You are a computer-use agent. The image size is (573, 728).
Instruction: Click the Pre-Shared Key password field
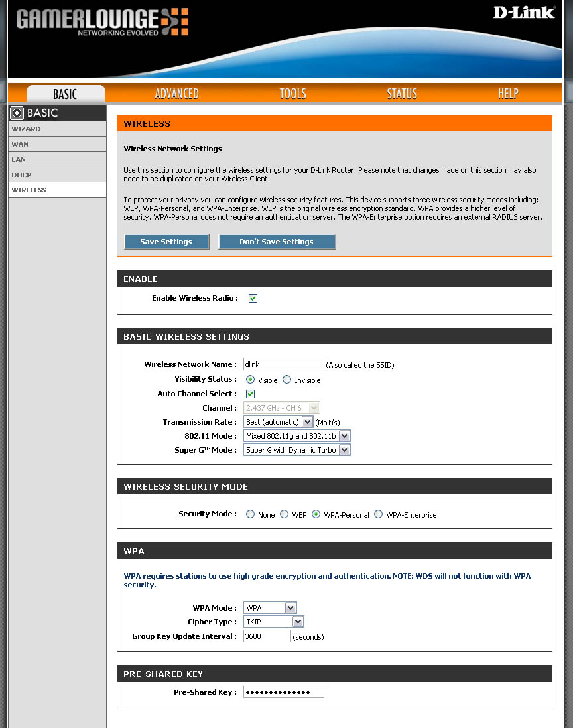pyautogui.click(x=283, y=692)
